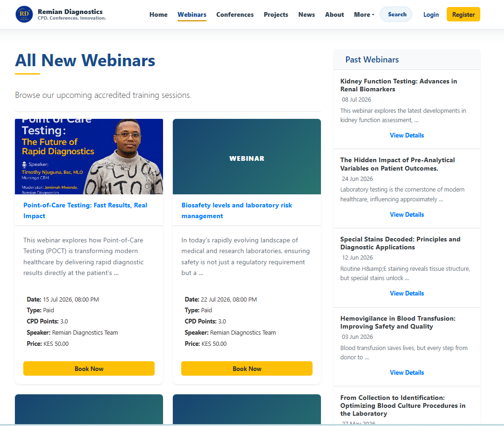
Task: Click the Search pill button
Action: pyautogui.click(x=396, y=14)
